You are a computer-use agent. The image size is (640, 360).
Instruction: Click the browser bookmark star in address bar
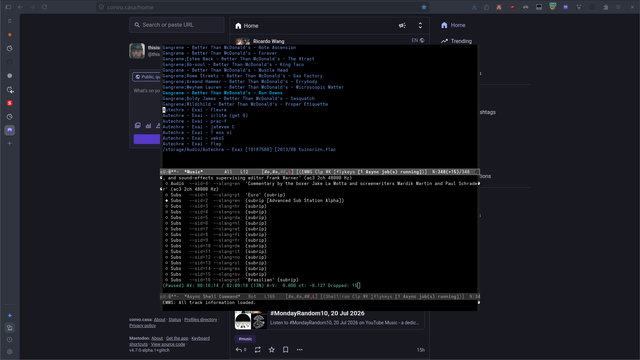(424, 7)
